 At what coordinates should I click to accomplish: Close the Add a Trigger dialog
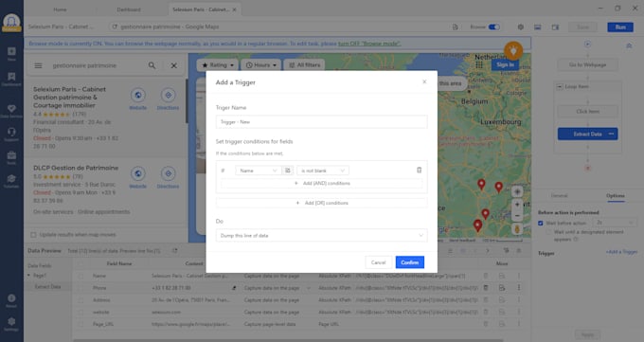(424, 81)
